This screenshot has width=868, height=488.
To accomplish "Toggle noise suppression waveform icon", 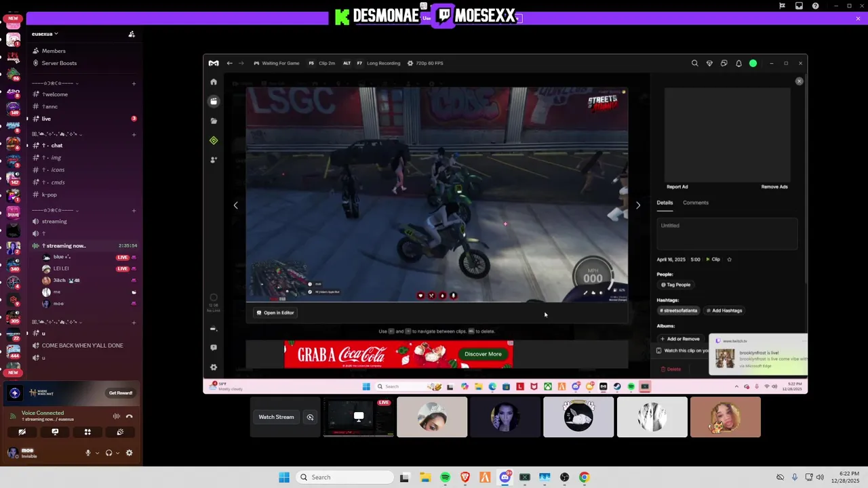I will tap(117, 416).
